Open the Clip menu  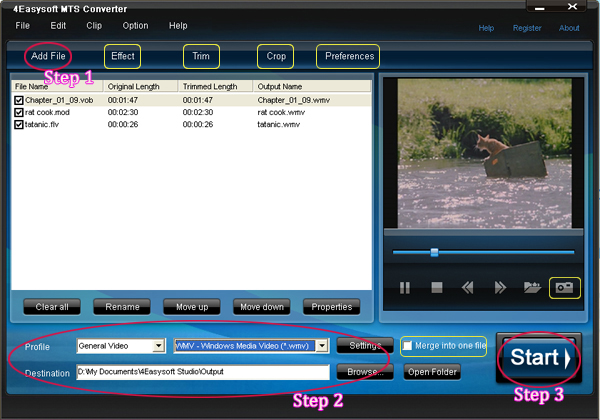pos(94,26)
